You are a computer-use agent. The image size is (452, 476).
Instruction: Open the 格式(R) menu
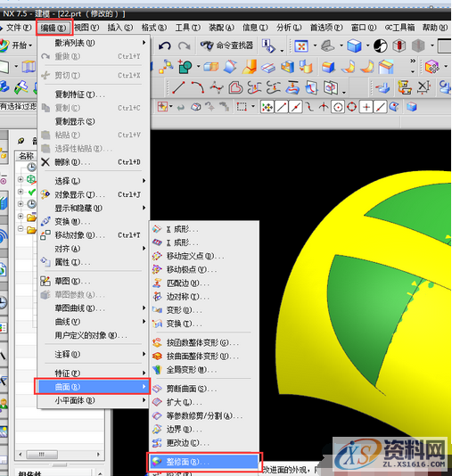pyautogui.click(x=154, y=28)
